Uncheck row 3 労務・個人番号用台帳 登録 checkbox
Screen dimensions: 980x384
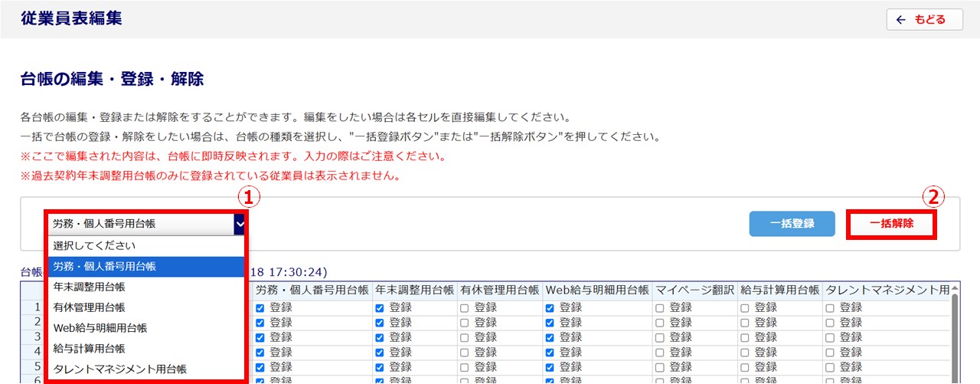click(260, 337)
